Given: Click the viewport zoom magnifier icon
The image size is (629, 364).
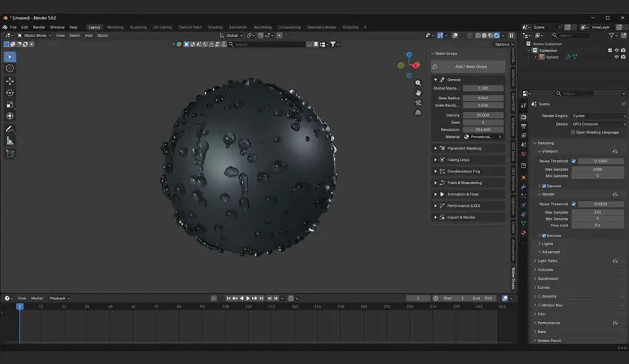Looking at the screenshot, I should (418, 83).
